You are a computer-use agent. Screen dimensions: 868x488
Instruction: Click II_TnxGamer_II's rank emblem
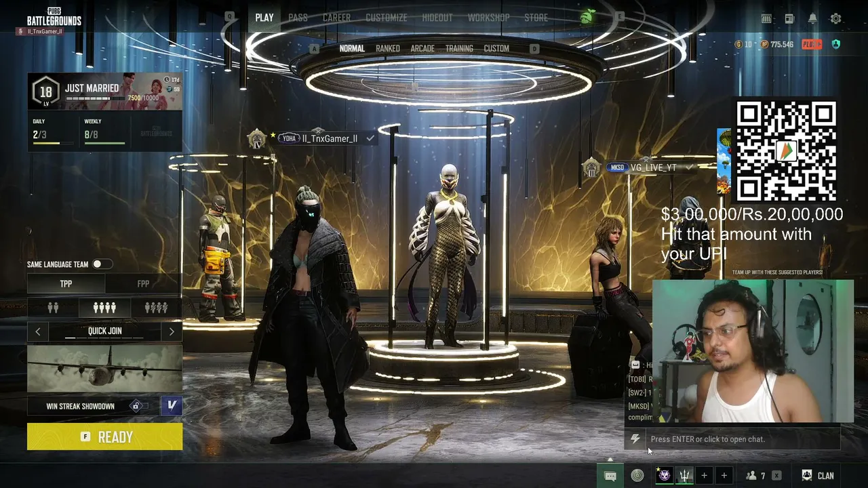click(x=257, y=140)
